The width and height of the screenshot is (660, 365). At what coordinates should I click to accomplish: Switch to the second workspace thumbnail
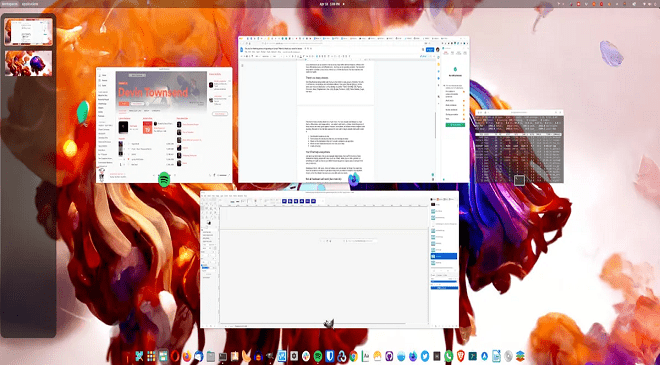(28, 64)
